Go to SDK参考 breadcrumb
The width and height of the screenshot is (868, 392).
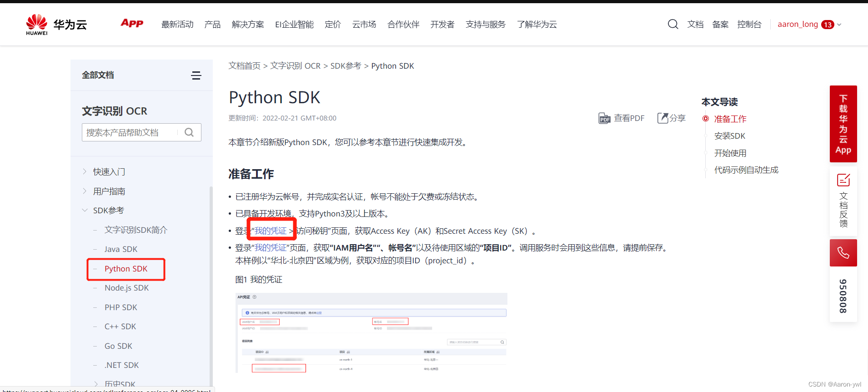coord(346,66)
